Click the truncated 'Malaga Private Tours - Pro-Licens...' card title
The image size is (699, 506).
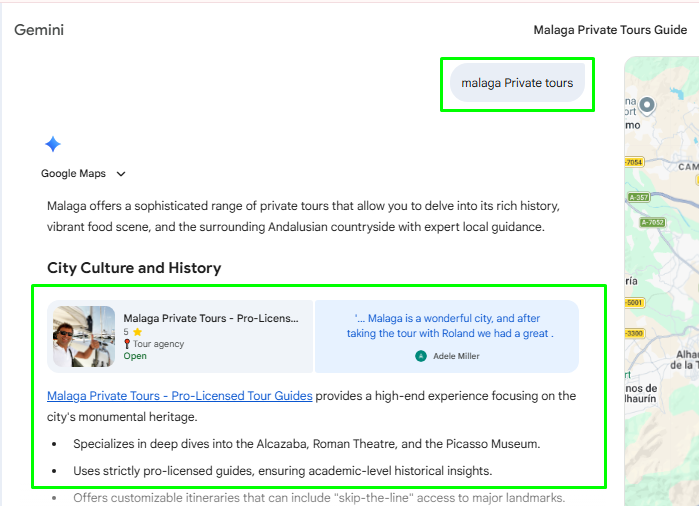click(211, 318)
